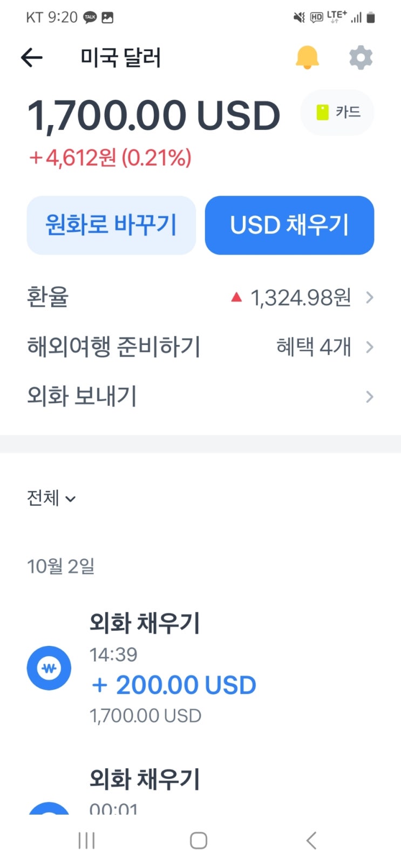Select 외화 보내기 menu item
This screenshot has width=401, height=868.
tap(200, 397)
